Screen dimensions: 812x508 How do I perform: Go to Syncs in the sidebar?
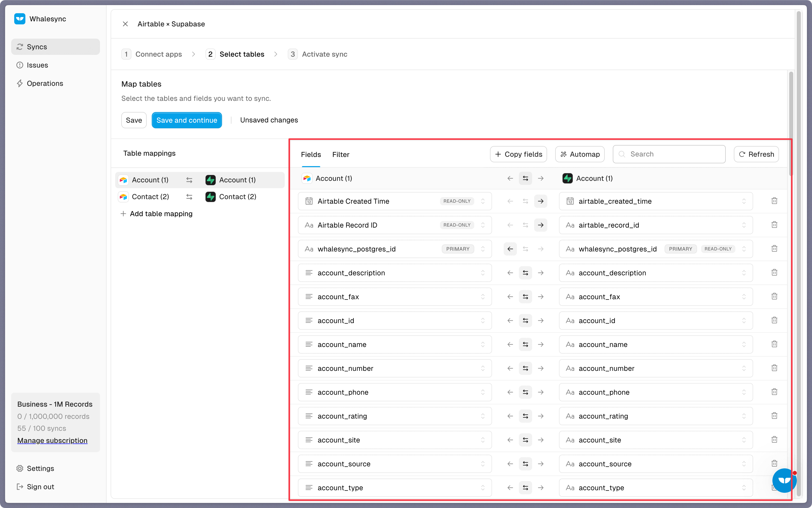55,47
